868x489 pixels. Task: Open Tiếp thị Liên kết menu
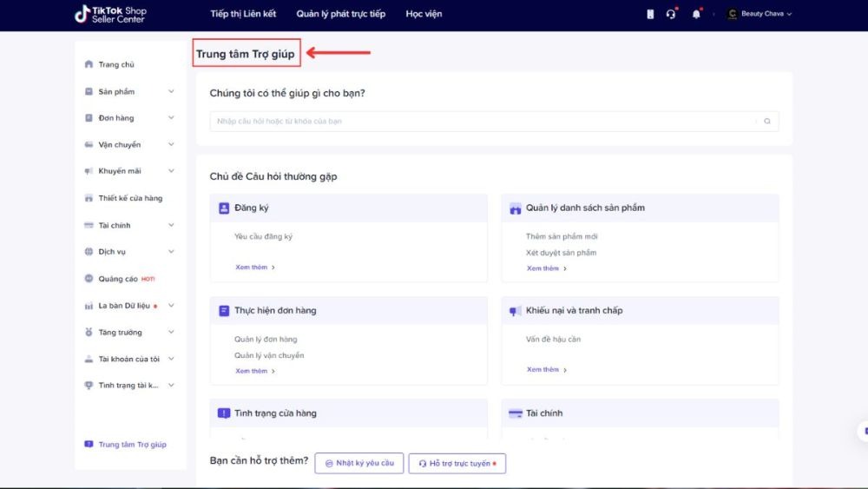[x=243, y=14]
